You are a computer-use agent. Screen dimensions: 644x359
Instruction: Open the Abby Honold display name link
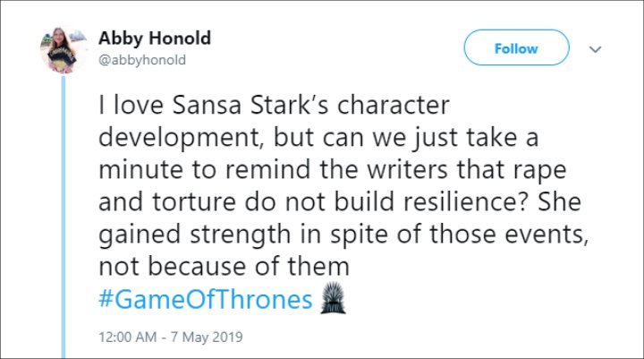pyautogui.click(x=155, y=38)
